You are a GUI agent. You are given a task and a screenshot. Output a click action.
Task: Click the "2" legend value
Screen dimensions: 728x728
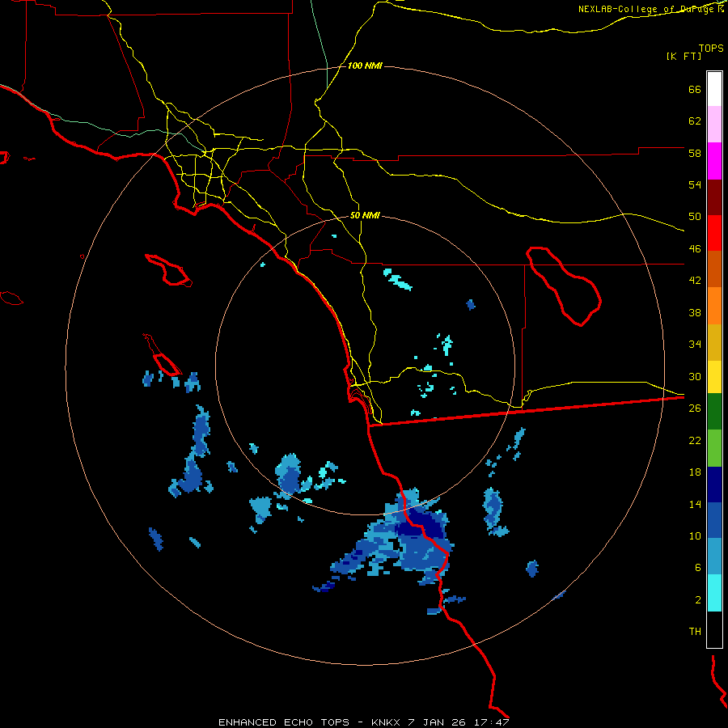(698, 599)
